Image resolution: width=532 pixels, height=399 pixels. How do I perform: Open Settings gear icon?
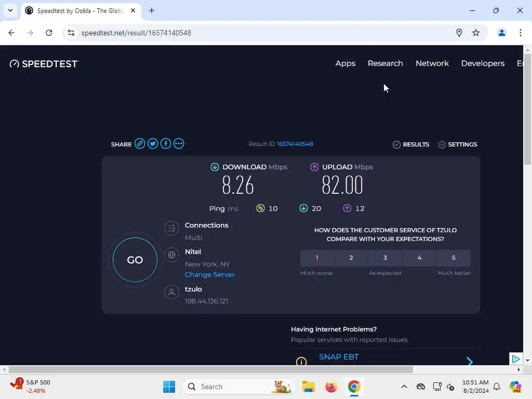click(442, 144)
